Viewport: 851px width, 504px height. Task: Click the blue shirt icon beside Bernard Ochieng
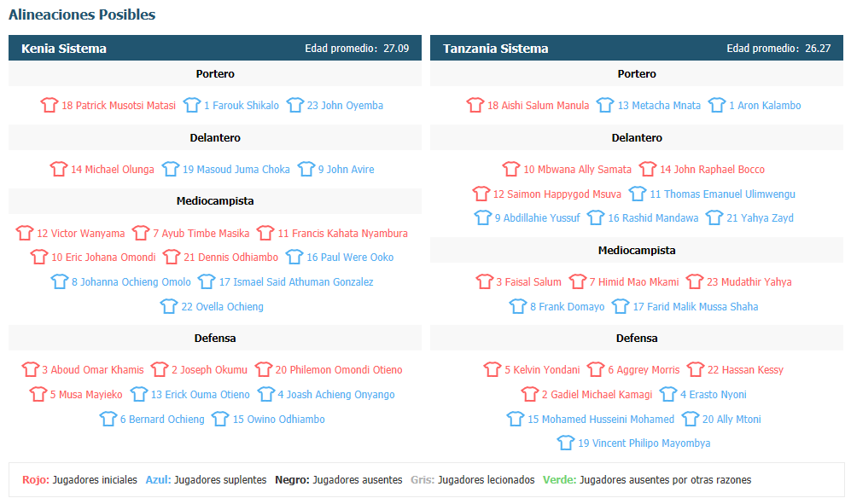coord(108,419)
